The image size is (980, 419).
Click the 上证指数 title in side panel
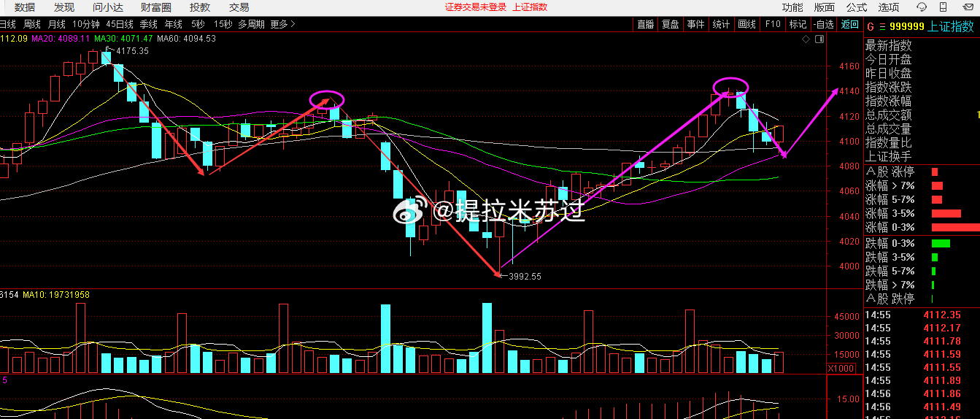click(x=951, y=27)
